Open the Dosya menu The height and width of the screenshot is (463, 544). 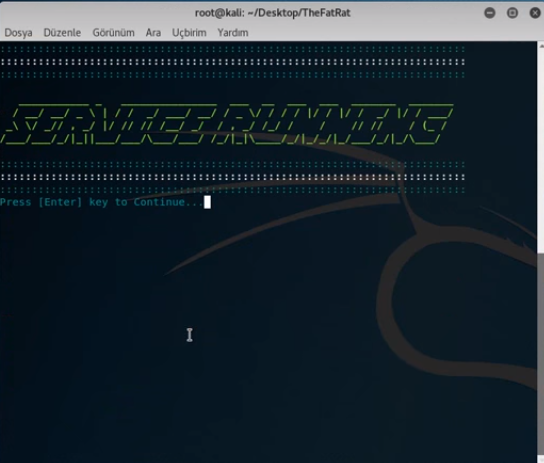[18, 33]
